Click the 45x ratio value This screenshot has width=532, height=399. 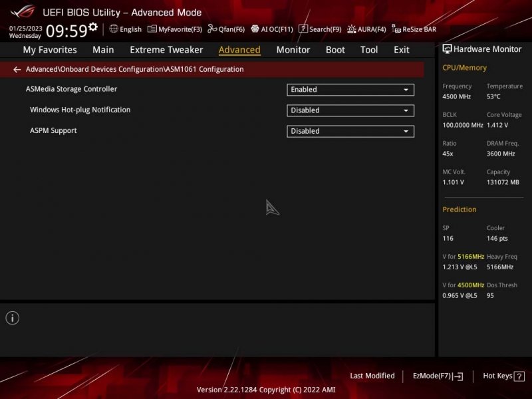tap(448, 154)
